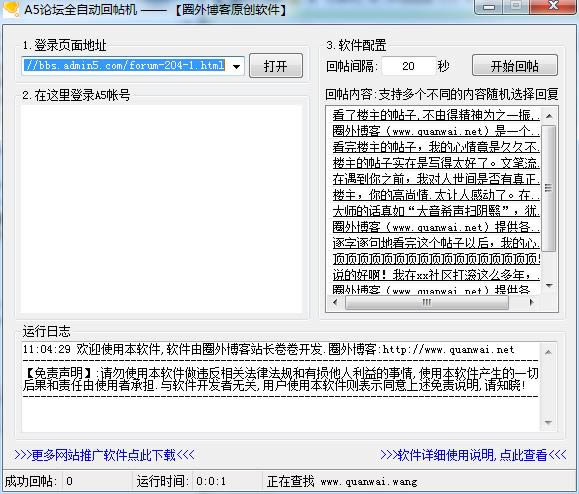Click the 打开 button
This screenshot has width=579, height=494.
click(x=276, y=66)
